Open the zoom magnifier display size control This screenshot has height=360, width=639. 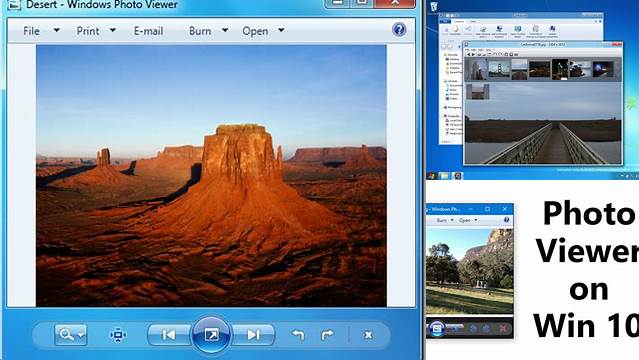(71, 335)
